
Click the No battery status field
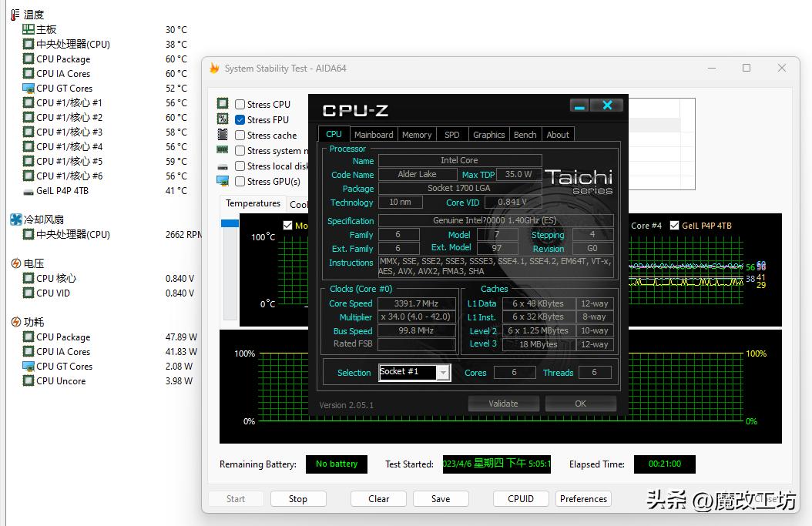(x=337, y=464)
